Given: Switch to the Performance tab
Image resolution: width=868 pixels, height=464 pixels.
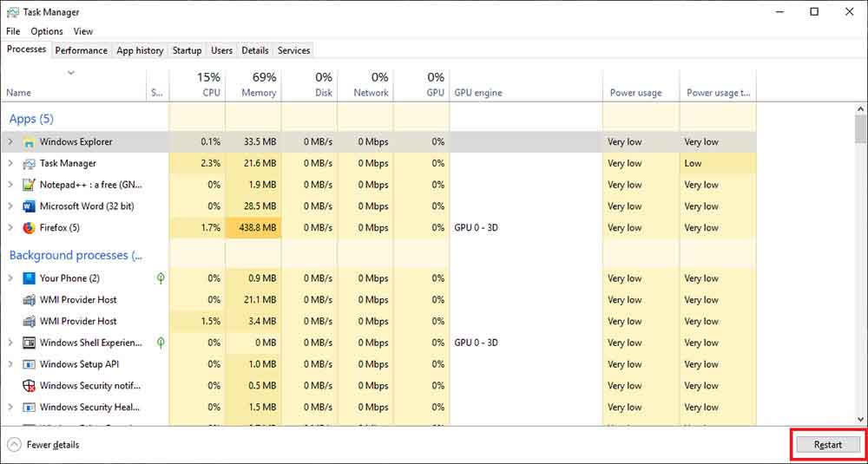Looking at the screenshot, I should 82,50.
